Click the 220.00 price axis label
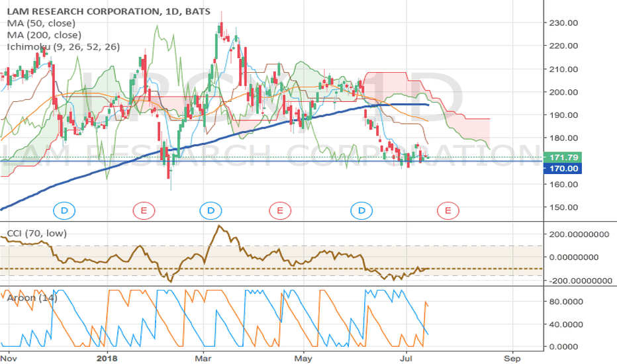 tap(564, 46)
